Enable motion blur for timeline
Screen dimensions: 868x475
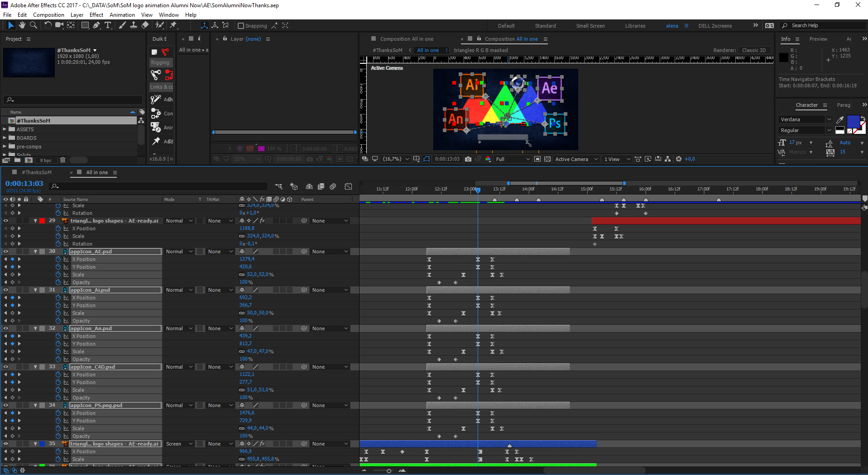(x=333, y=186)
